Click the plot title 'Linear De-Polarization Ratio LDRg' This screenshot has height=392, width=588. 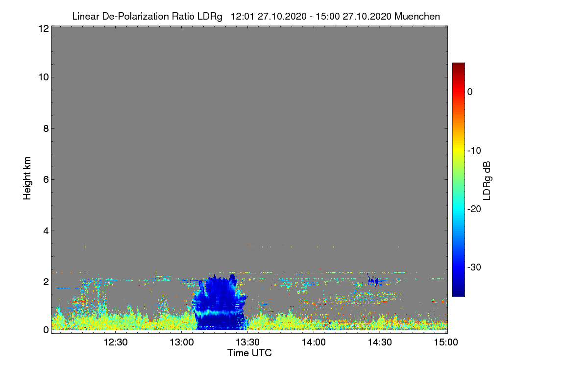[147, 16]
